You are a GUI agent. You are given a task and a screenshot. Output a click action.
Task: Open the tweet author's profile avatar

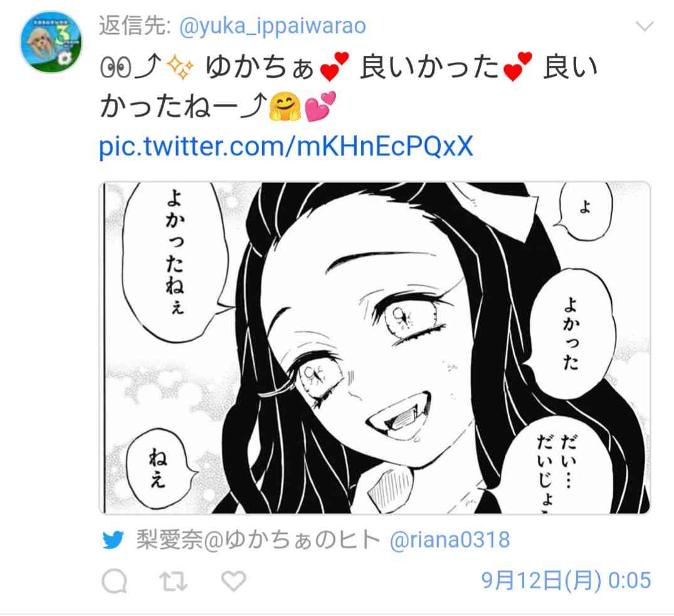coord(51,41)
